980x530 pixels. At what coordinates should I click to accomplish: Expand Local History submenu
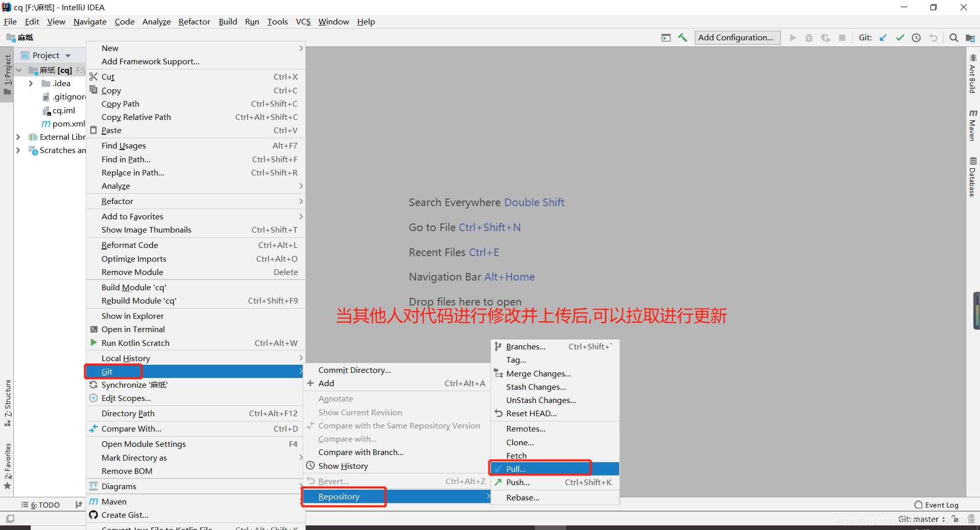(195, 359)
